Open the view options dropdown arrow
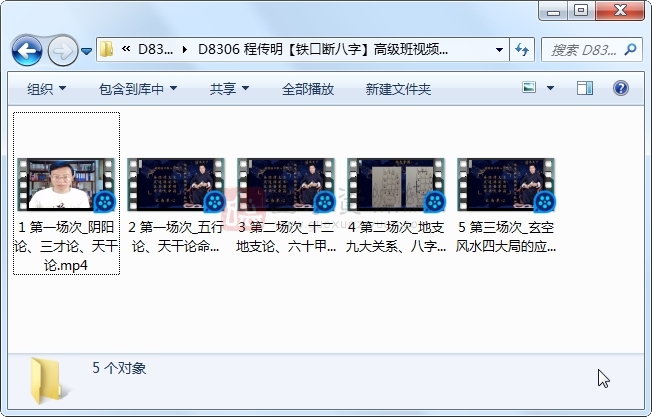This screenshot has height=417, width=652. point(550,88)
